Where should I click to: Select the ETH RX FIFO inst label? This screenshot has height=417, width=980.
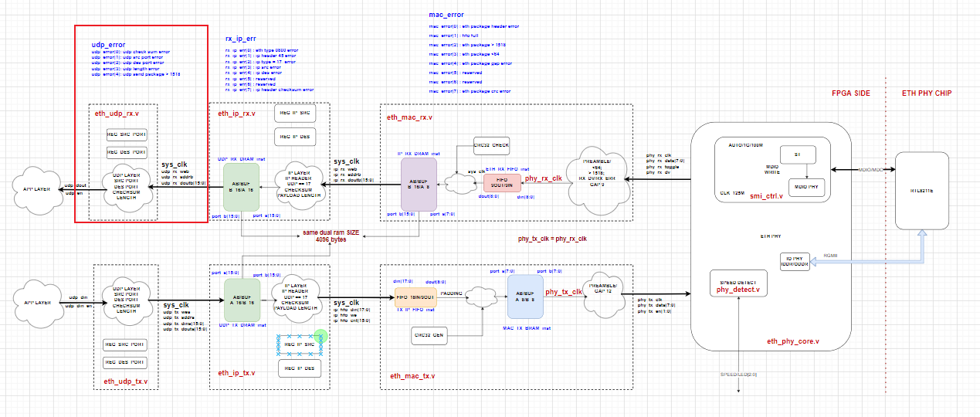[x=507, y=168]
